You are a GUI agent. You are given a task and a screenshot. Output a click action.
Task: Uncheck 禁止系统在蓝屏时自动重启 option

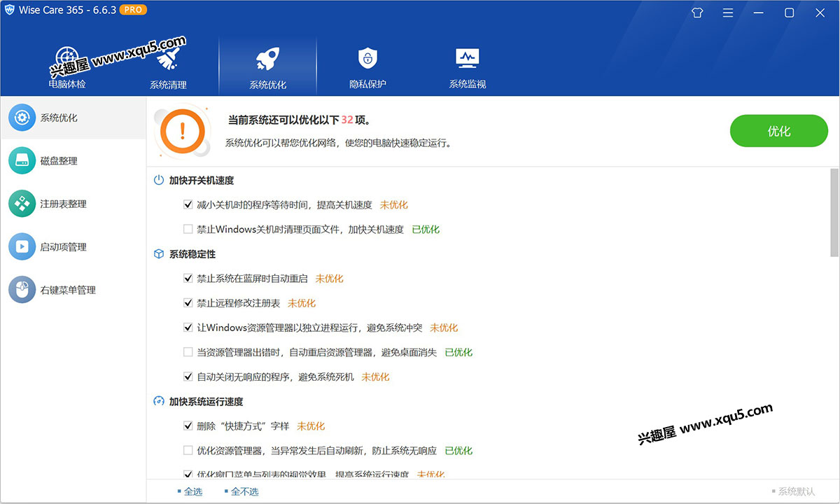point(188,279)
